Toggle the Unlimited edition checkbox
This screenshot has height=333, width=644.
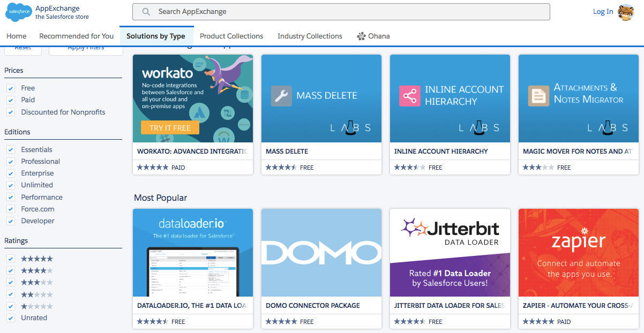click(10, 185)
